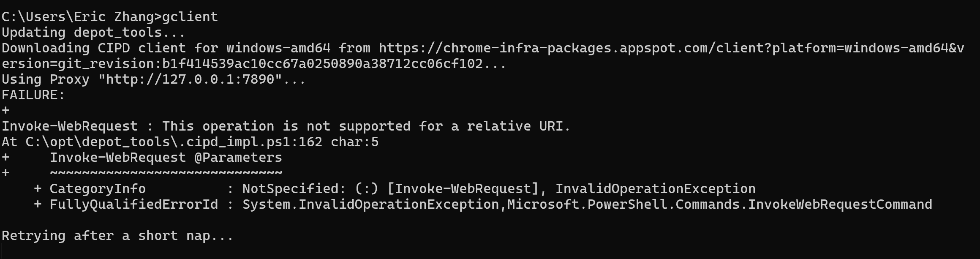Click the "Using Proxy" text
The width and height of the screenshot is (980, 259).
click(x=46, y=79)
